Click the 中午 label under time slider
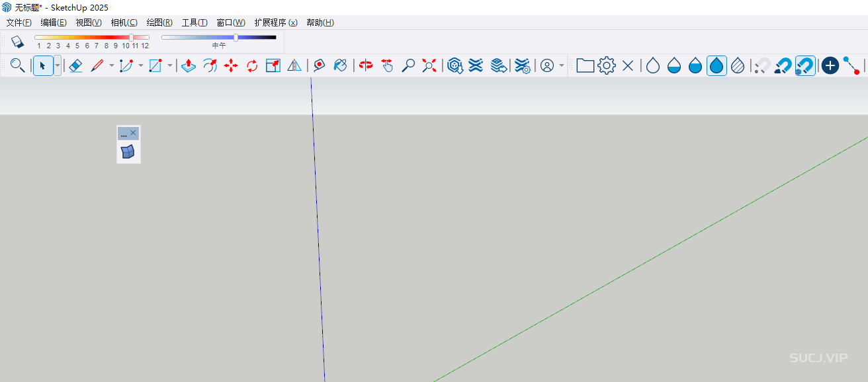The image size is (868, 382). click(x=219, y=46)
